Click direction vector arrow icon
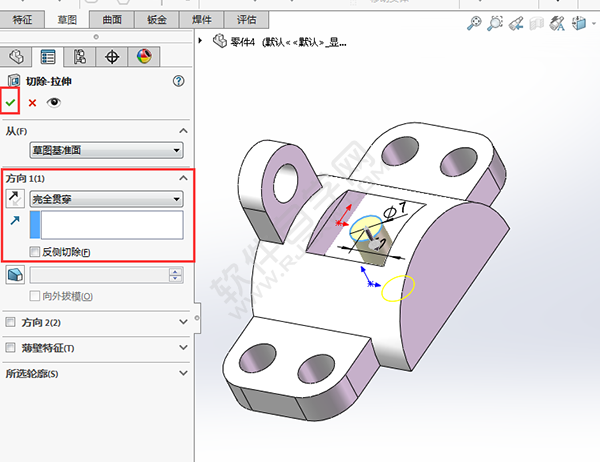The height and width of the screenshot is (462, 600). 15,220
